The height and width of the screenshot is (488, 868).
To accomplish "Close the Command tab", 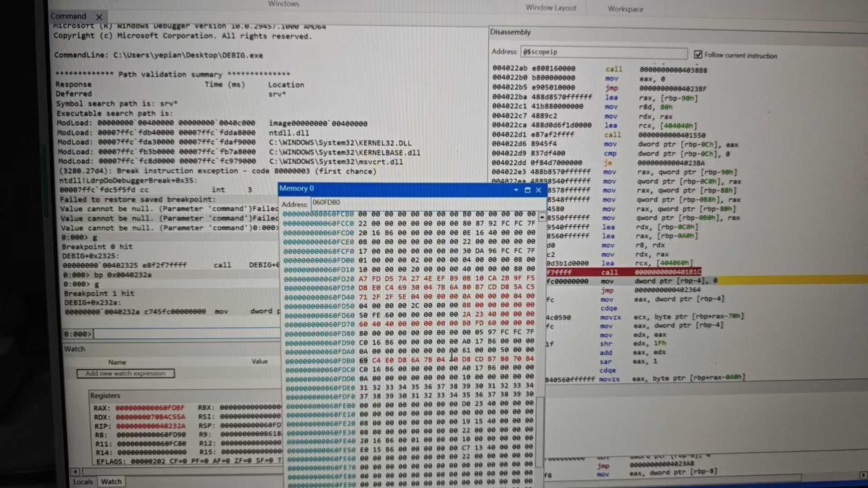I will tap(99, 17).
